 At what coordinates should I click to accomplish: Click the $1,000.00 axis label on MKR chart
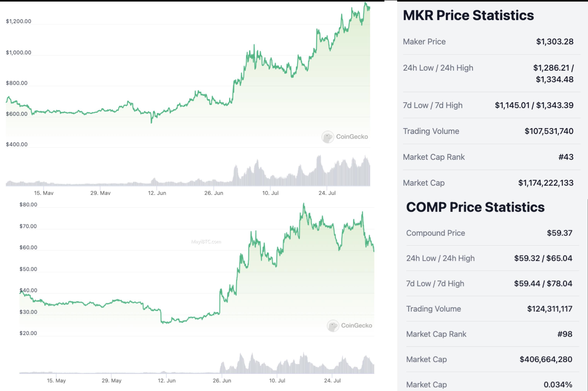19,53
